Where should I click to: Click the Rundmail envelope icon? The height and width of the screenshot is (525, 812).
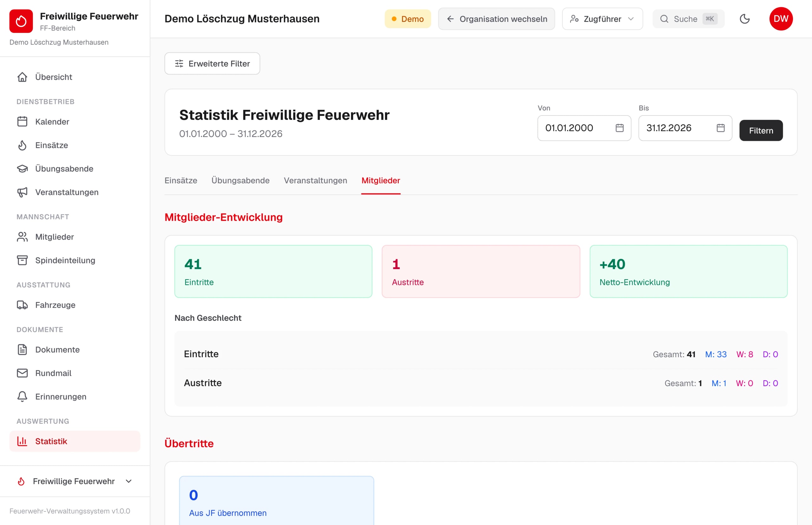coord(23,373)
